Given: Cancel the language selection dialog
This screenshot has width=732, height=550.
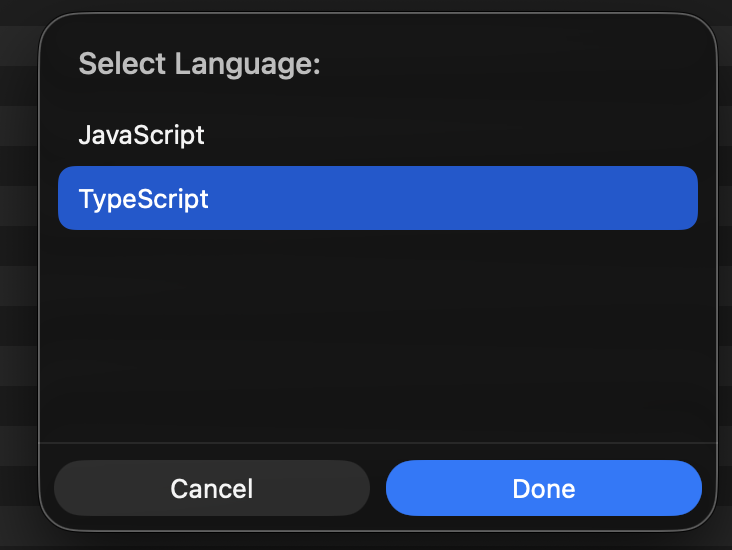Looking at the screenshot, I should (x=212, y=488).
